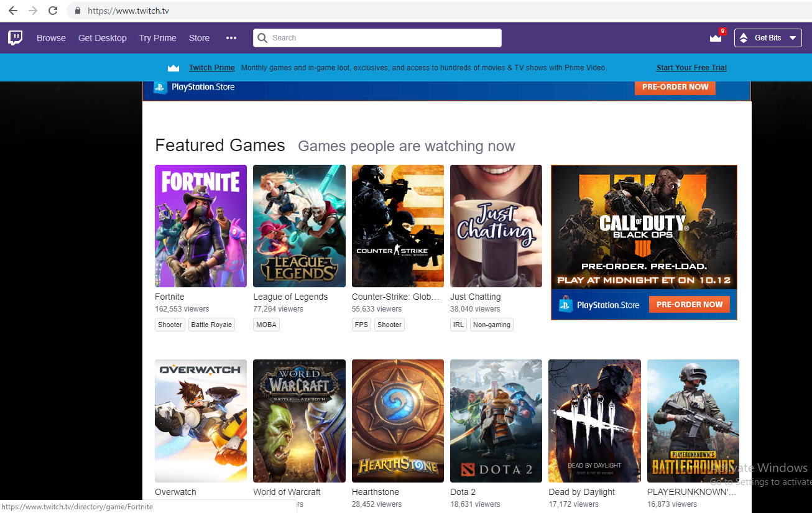Image resolution: width=812 pixels, height=513 pixels.
Task: Open Prime loot crown notifications icon
Action: [x=716, y=37]
